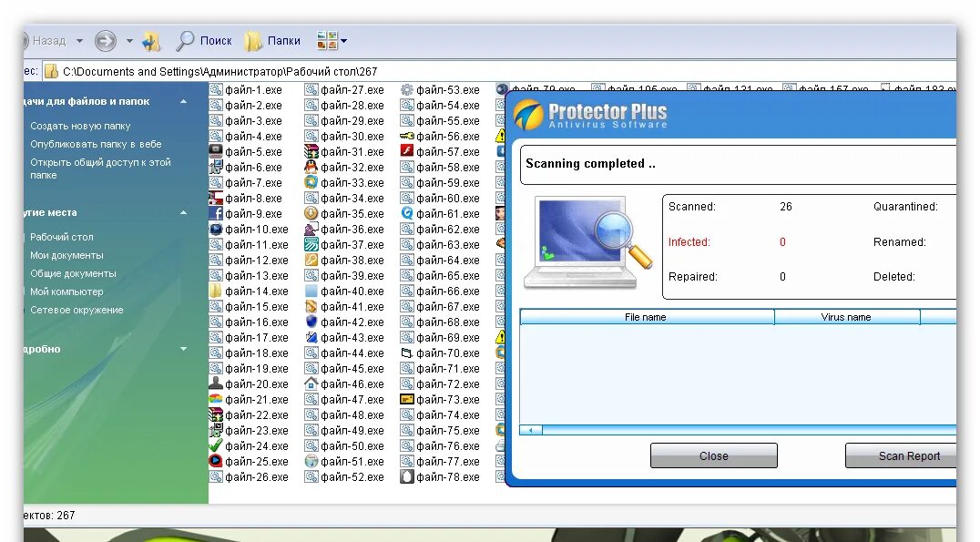Select file name файл-17.exe

coord(257,338)
